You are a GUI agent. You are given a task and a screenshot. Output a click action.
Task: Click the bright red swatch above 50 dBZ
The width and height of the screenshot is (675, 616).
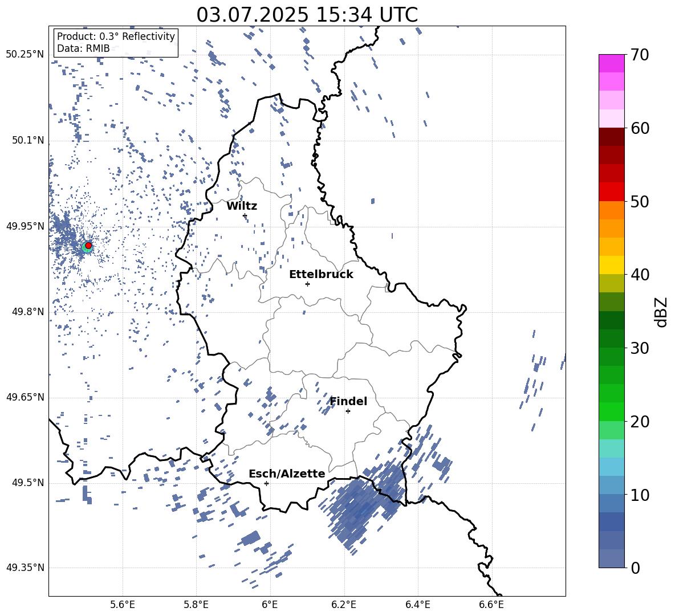coord(611,191)
